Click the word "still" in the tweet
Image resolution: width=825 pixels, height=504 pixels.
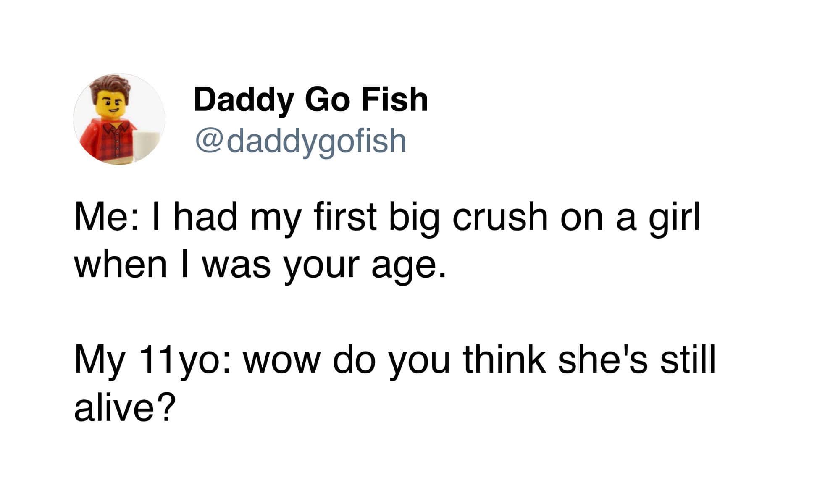tap(687, 360)
